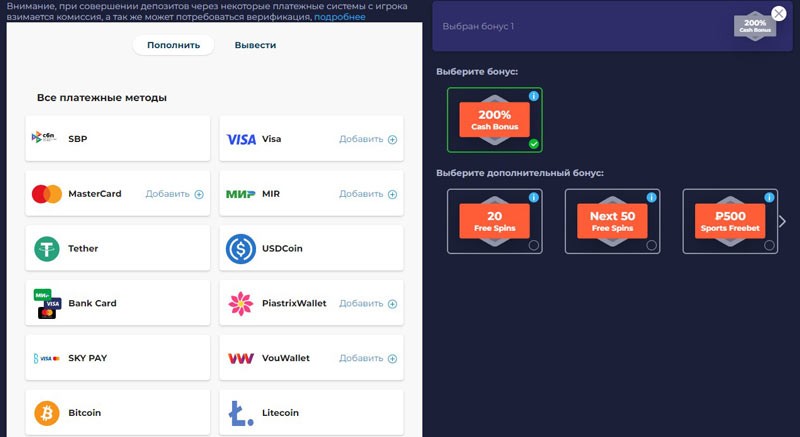Viewport: 800px width, 437px height.
Task: Select the 20 Free Spins radio button
Action: 533,245
